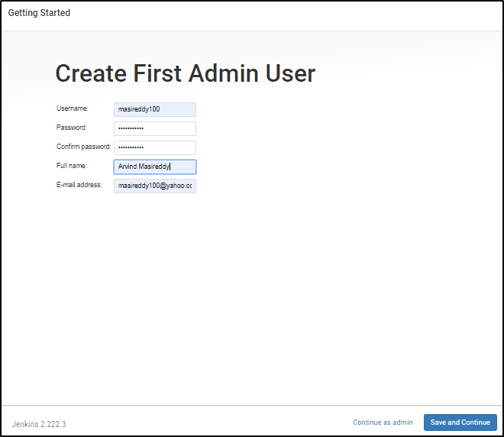Click into the Full name field
This screenshot has width=504, height=437.
[x=155, y=167]
